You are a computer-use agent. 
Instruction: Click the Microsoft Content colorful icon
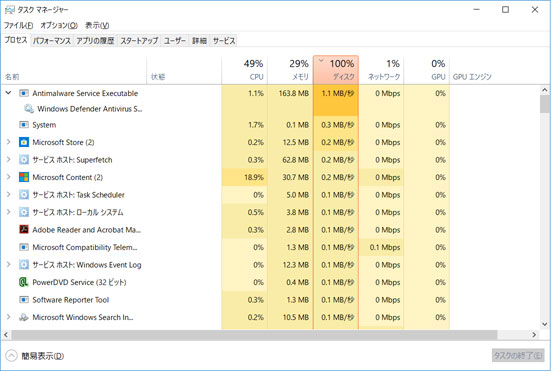tap(24, 177)
